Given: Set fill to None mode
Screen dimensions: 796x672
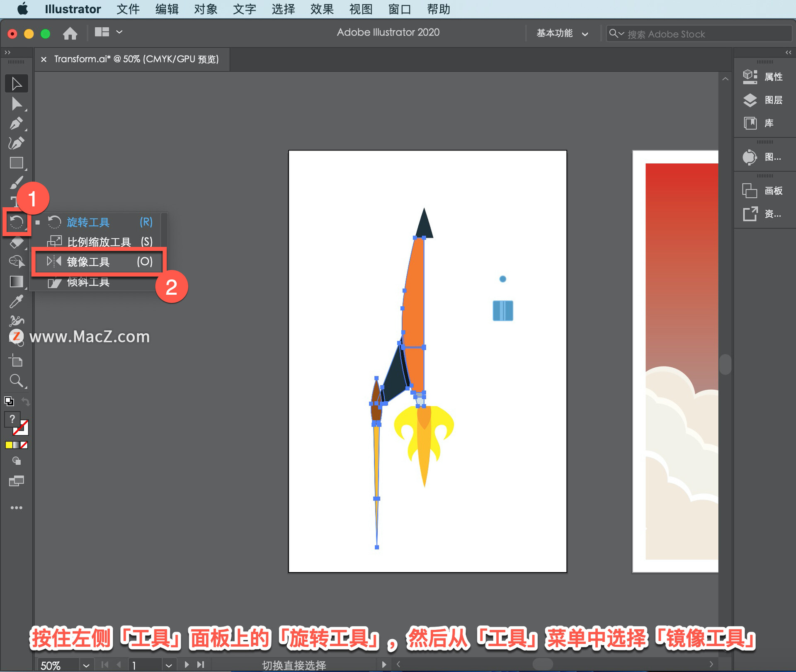Looking at the screenshot, I should point(24,445).
